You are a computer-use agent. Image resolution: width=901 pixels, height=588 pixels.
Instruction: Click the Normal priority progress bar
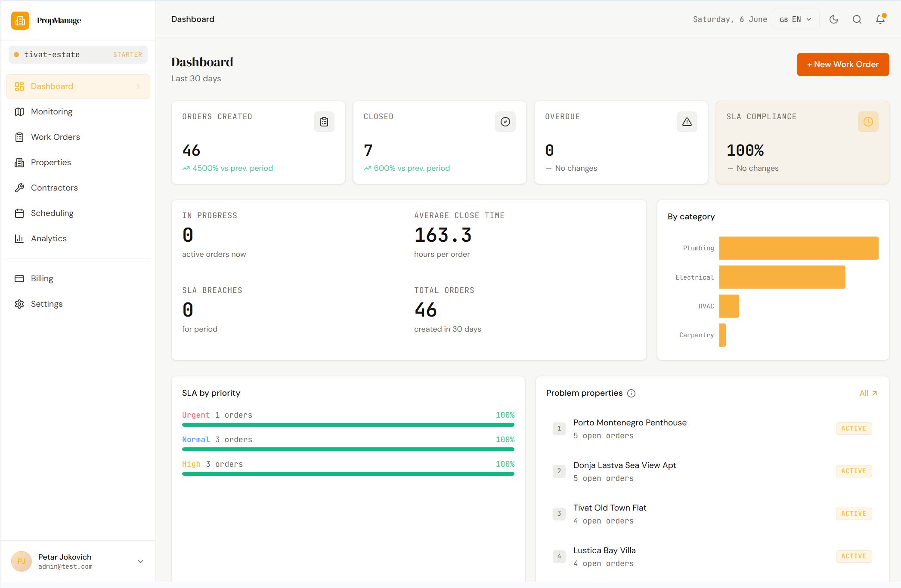(x=348, y=449)
